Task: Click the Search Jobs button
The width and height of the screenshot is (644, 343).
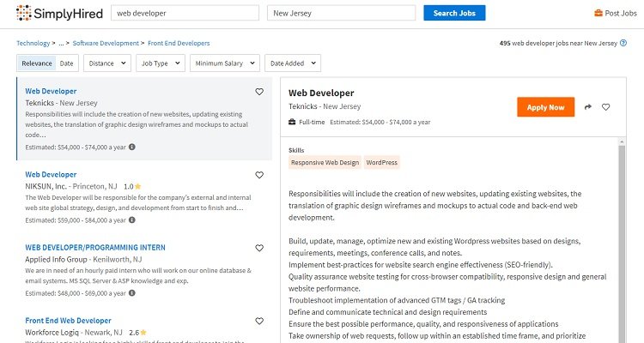Action: (454, 13)
